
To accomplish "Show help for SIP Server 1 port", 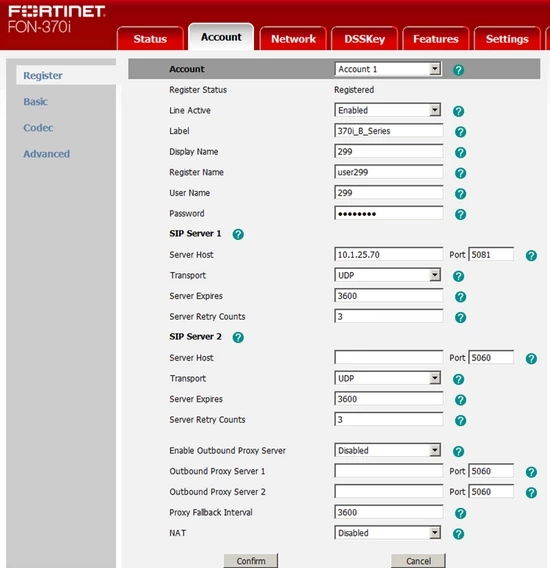I will pos(531,256).
